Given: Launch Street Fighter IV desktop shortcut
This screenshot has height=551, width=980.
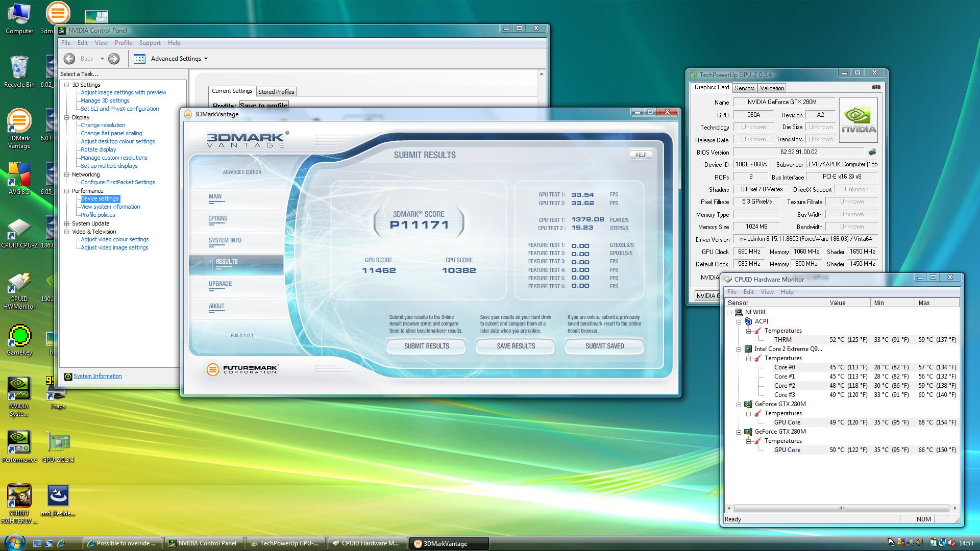Looking at the screenshot, I should (x=19, y=504).
